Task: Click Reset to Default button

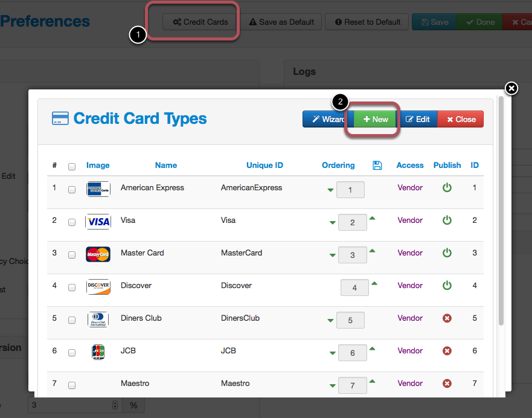Action: (367, 22)
